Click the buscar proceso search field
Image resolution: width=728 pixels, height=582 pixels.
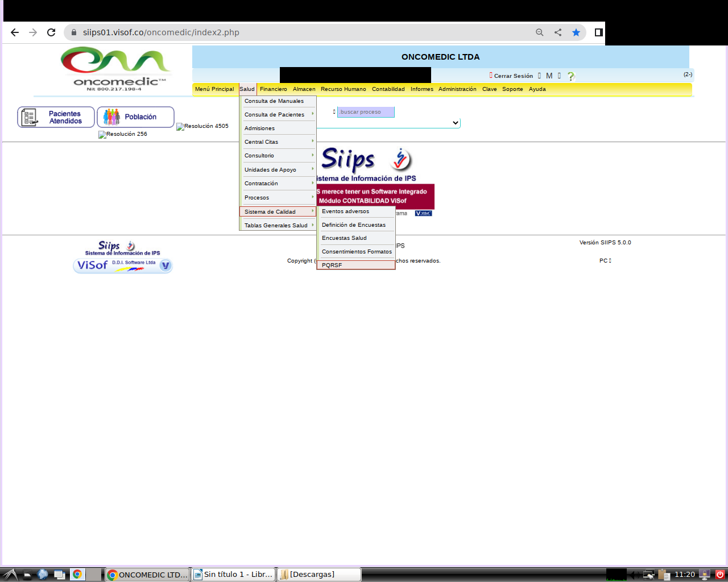click(365, 112)
